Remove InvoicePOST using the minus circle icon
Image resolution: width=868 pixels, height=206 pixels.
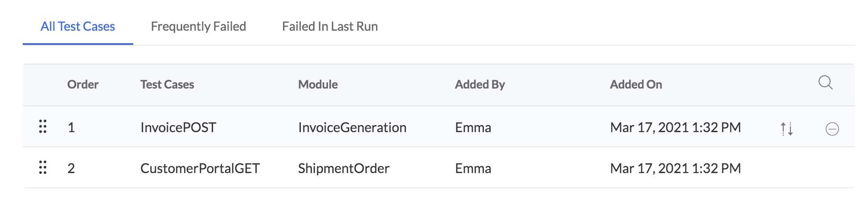tap(832, 129)
